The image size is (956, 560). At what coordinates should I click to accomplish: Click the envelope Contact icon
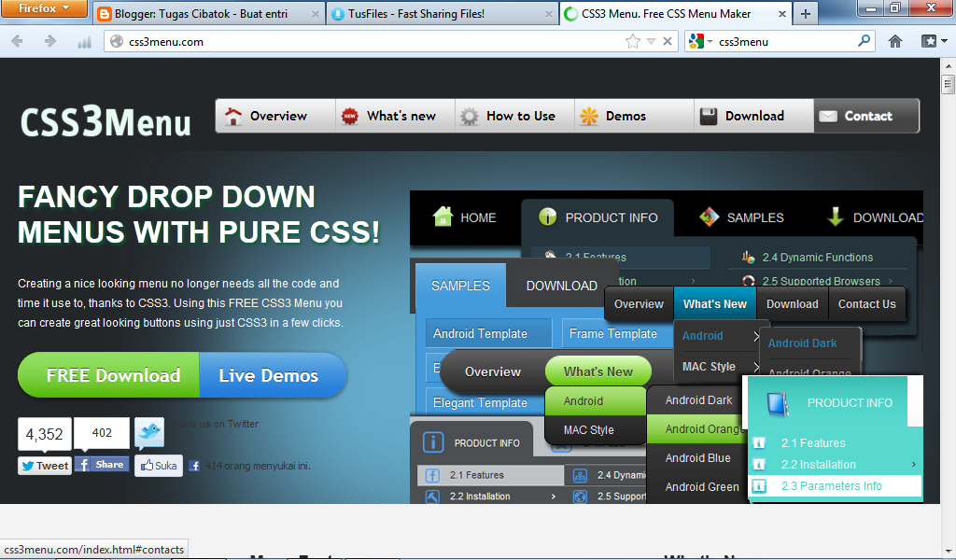coord(827,116)
